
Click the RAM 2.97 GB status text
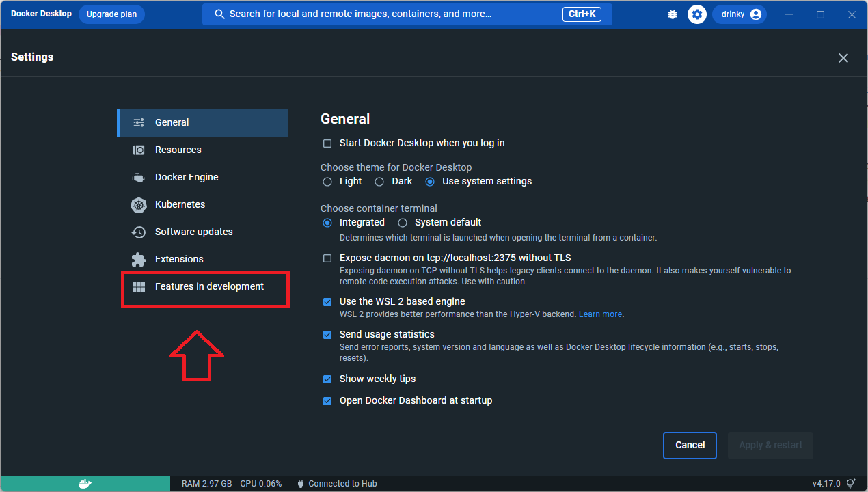point(206,484)
